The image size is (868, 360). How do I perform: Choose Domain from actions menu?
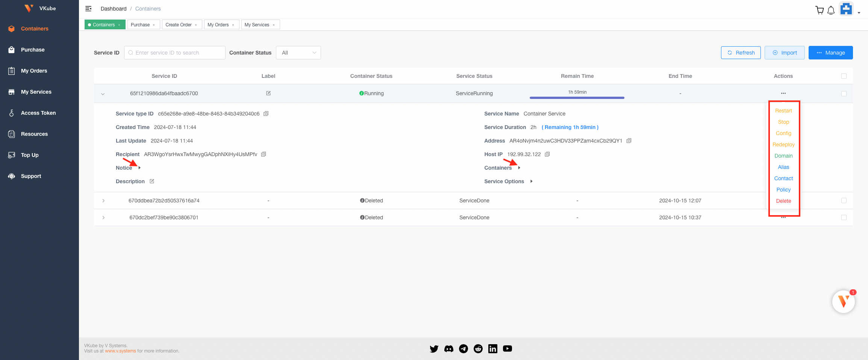(x=783, y=156)
